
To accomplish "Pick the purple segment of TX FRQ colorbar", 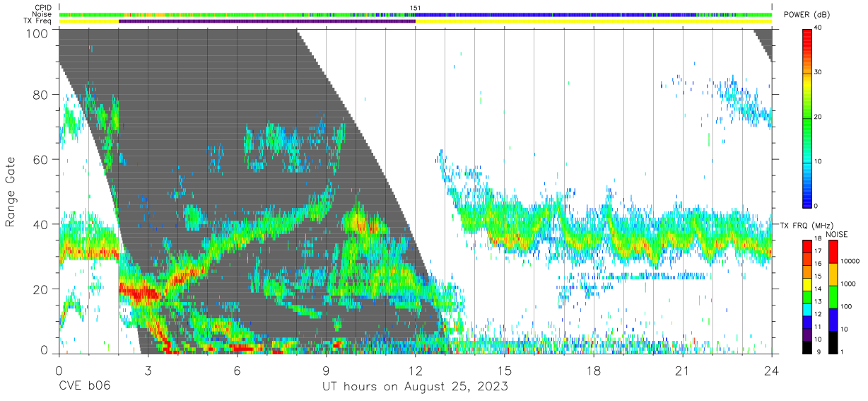I will pos(808,334).
